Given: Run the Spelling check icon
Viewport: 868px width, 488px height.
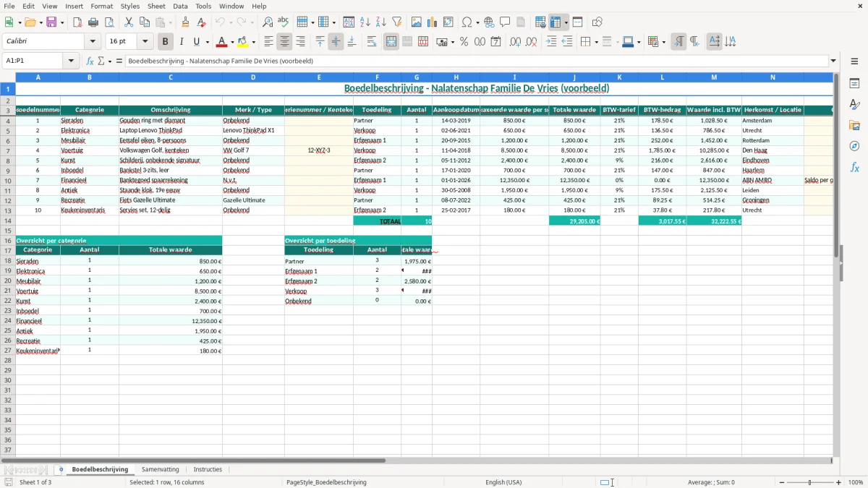Looking at the screenshot, I should click(x=284, y=22).
